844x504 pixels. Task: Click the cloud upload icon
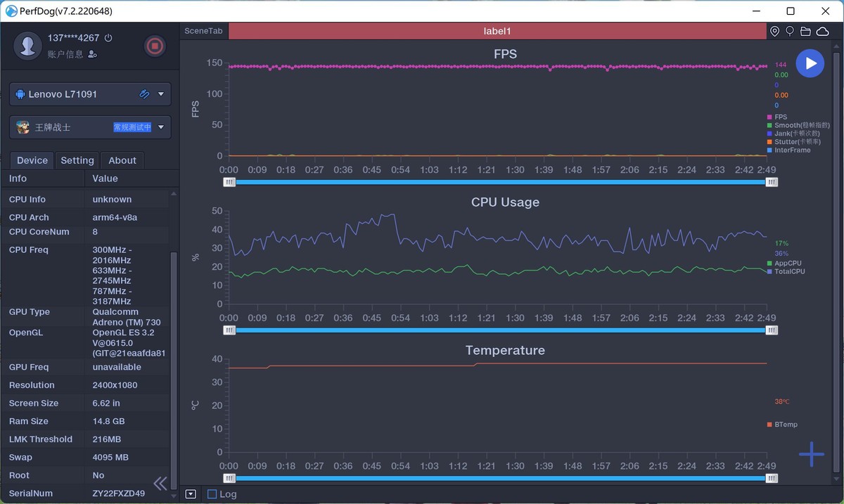[x=821, y=32]
